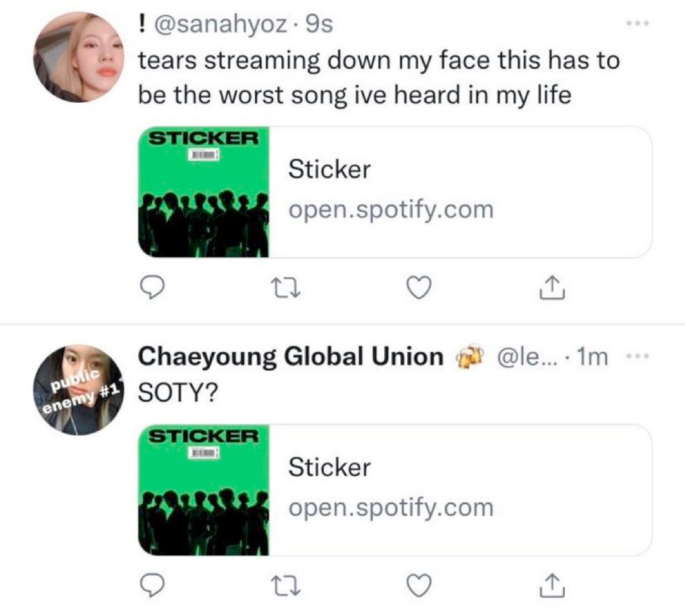Open the 'public enemy #1' profile picture
This screenshot has height=616, width=685.
click(x=78, y=390)
